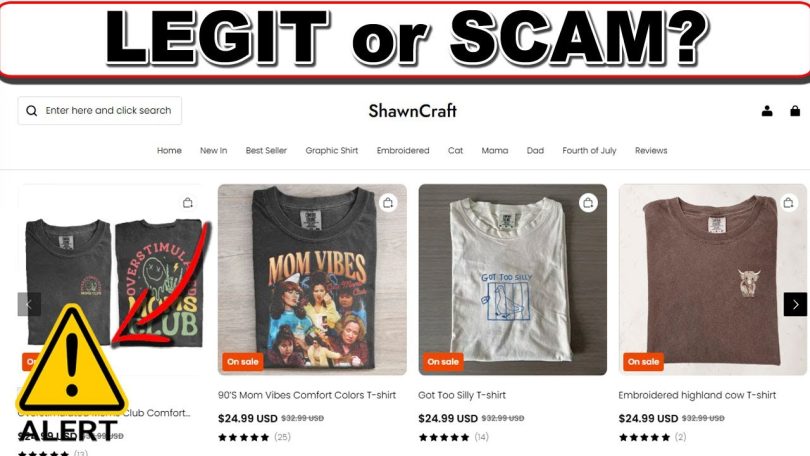The width and height of the screenshot is (810, 456).
Task: Open the shopping bag cart icon
Action: tap(795, 111)
